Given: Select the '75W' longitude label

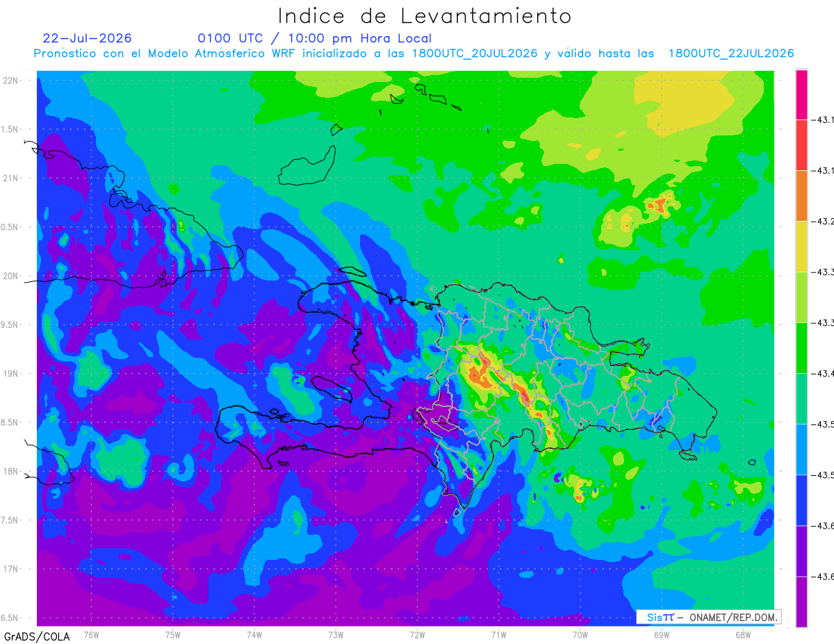Looking at the screenshot, I should [173, 634].
